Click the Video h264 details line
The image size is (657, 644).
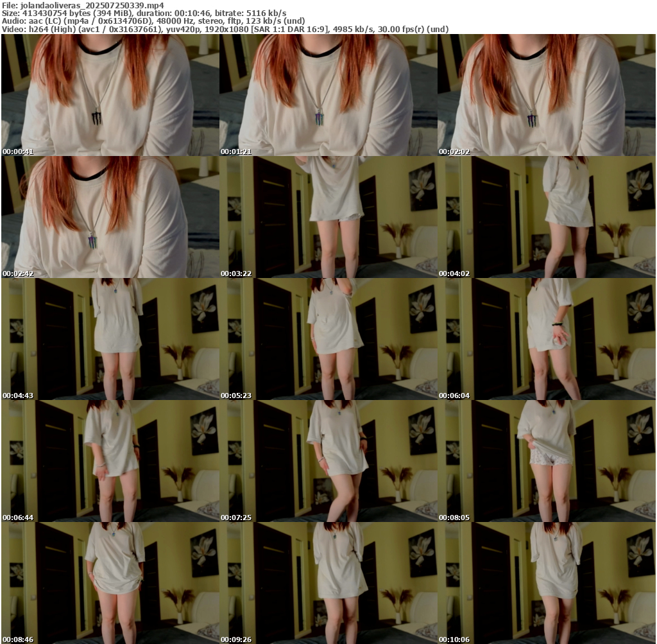(225, 30)
